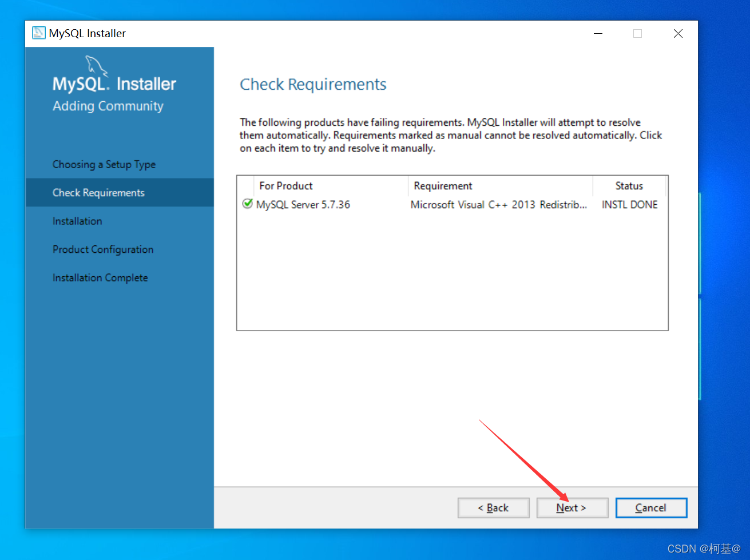Click the Next button
Screen dimensions: 750x560
pyautogui.click(x=572, y=508)
